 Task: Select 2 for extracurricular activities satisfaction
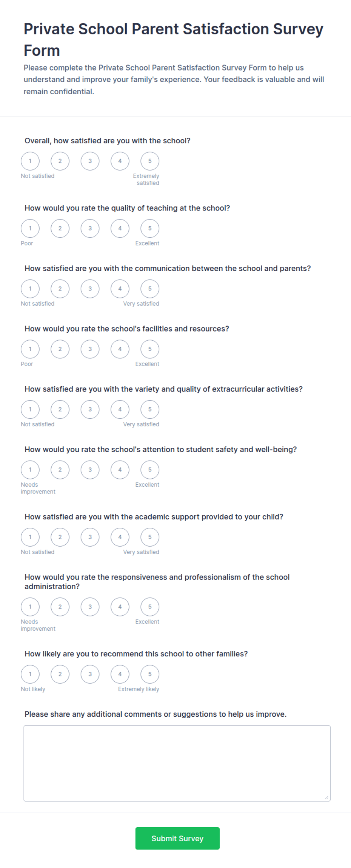pyautogui.click(x=60, y=410)
